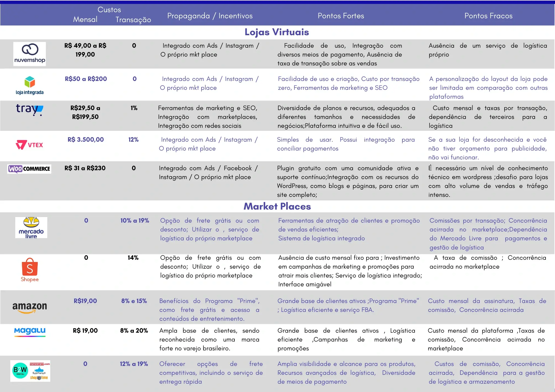Select the Custos column header
The height and width of the screenshot is (392, 555).
109,10
